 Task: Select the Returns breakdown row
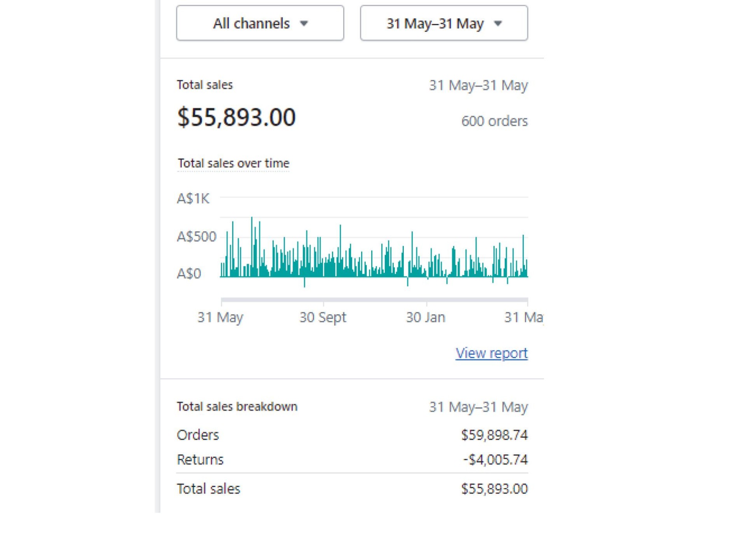200,460
